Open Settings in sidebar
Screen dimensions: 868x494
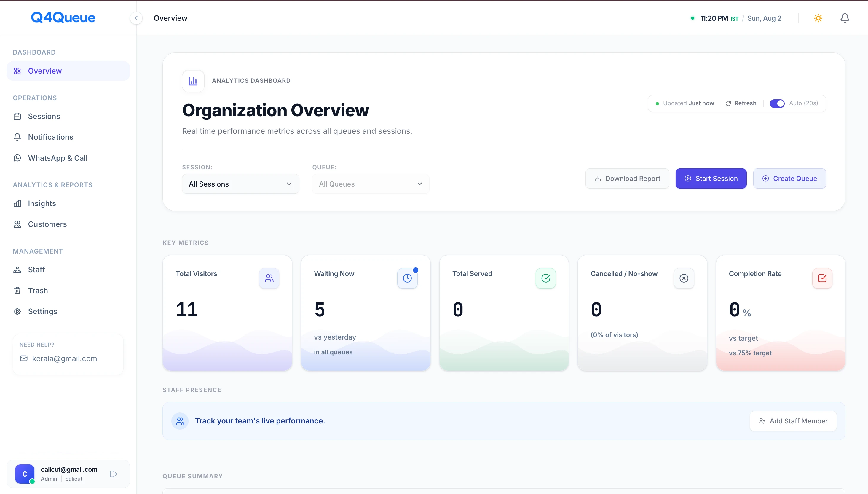(68, 311)
